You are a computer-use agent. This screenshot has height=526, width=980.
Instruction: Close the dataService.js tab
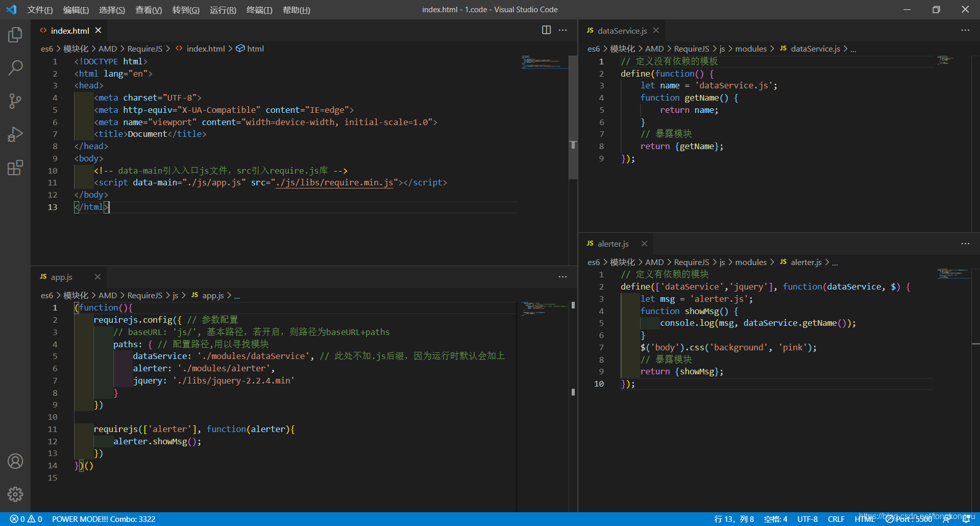pyautogui.click(x=656, y=31)
